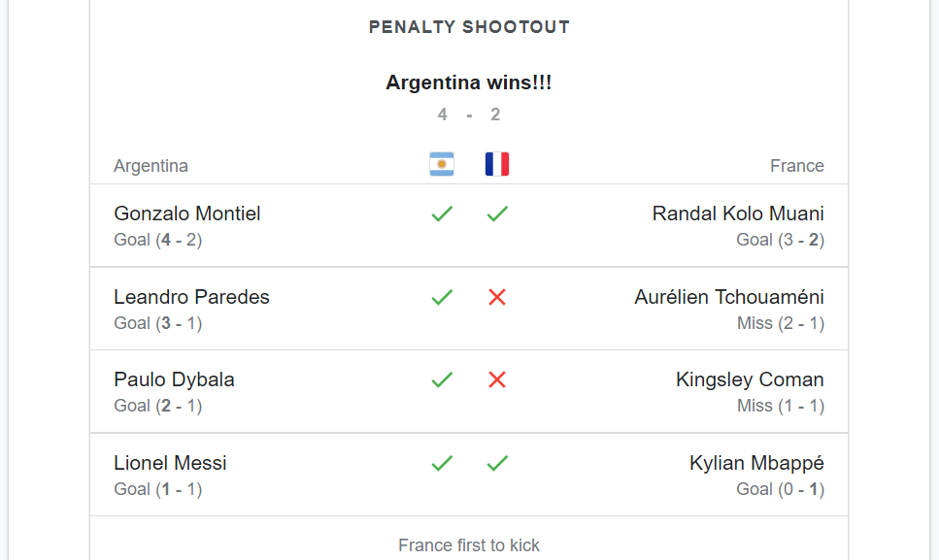Click Kingsley Coman's red miss cross
The height and width of the screenshot is (560, 939).
[x=497, y=379]
